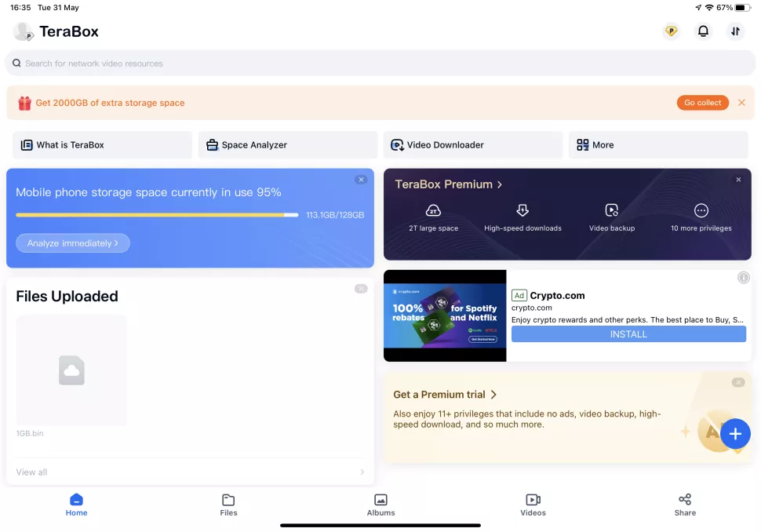
Task: Close the phone storage usage card
Action: point(361,180)
